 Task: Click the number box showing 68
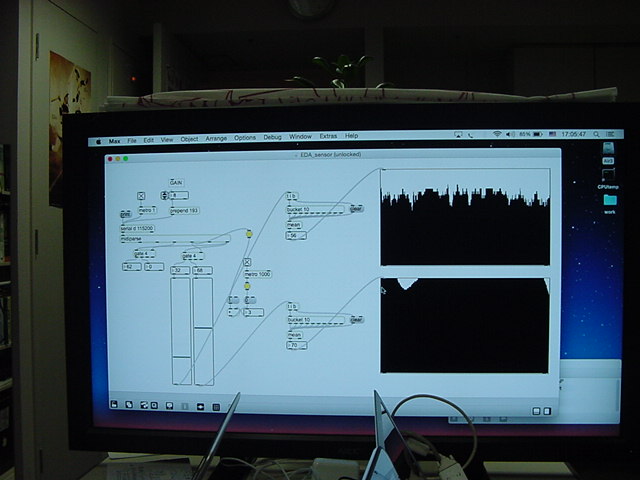coord(202,270)
